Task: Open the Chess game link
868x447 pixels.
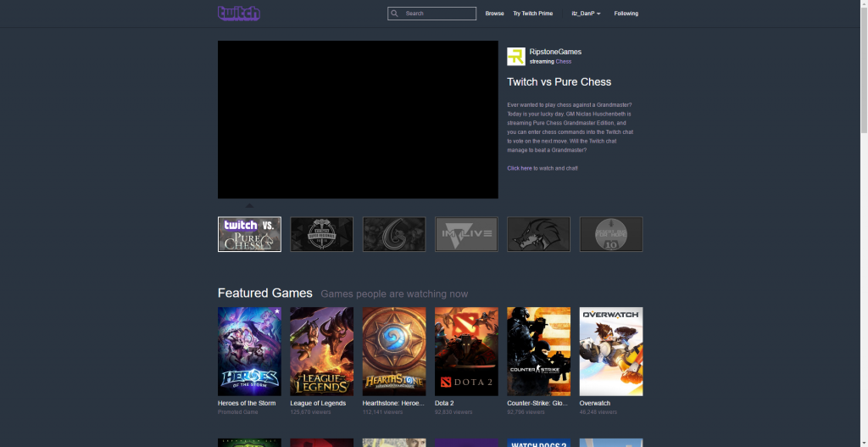Action: (564, 61)
